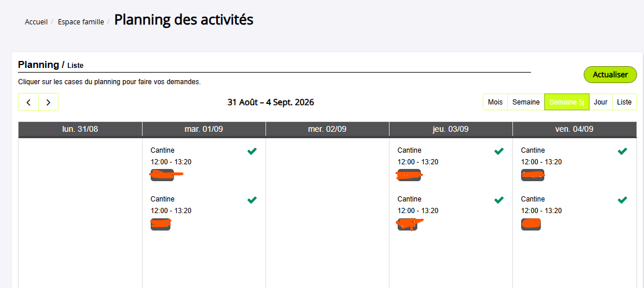Switch to Liste view
This screenshot has width=644, height=288.
pos(624,102)
